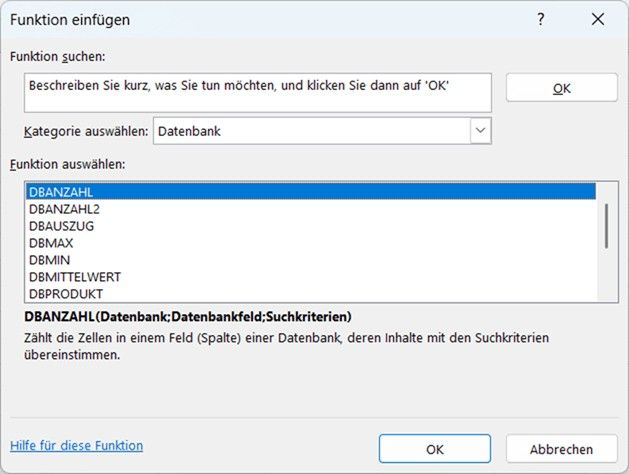Click the scrollbar track below the thumb
The height and width of the screenshot is (474, 629).
coord(606,275)
